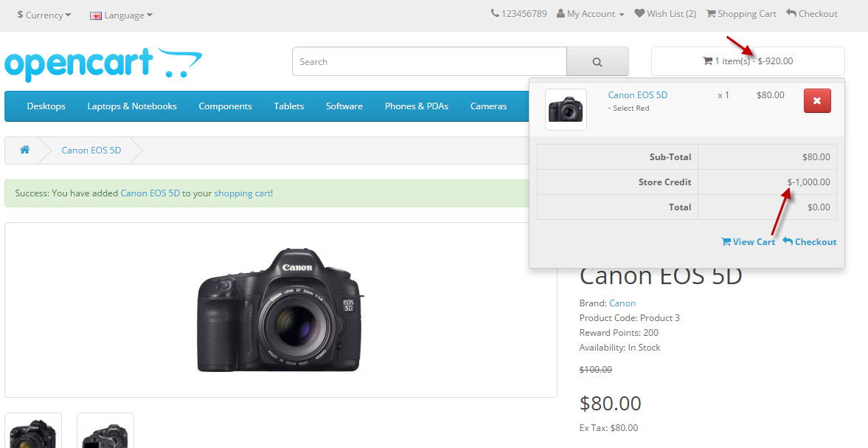Click the person icon beside My Account
Screen dimensions: 868x448
pos(560,13)
